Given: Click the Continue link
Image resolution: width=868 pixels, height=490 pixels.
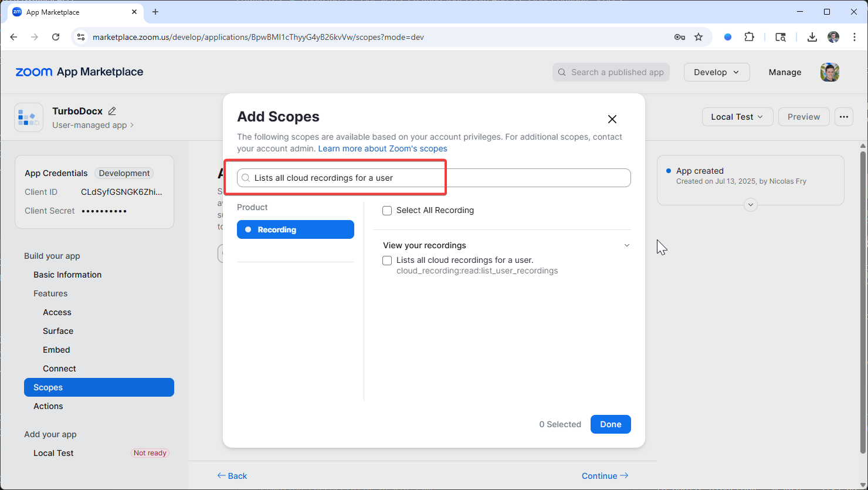Looking at the screenshot, I should coord(605,476).
